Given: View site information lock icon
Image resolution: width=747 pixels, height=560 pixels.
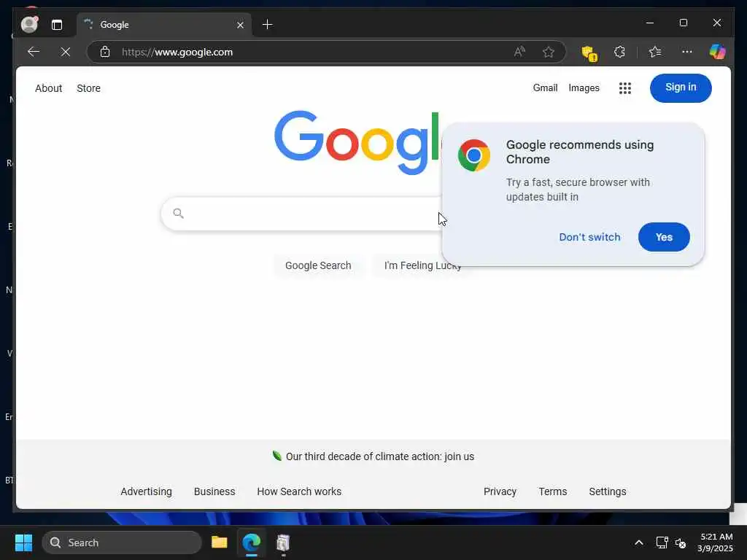Looking at the screenshot, I should pyautogui.click(x=105, y=52).
